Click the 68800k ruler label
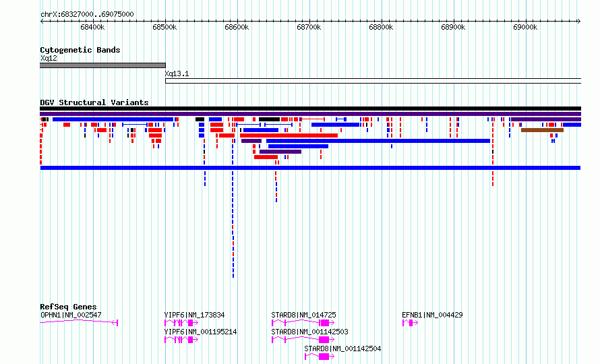 tap(381, 28)
